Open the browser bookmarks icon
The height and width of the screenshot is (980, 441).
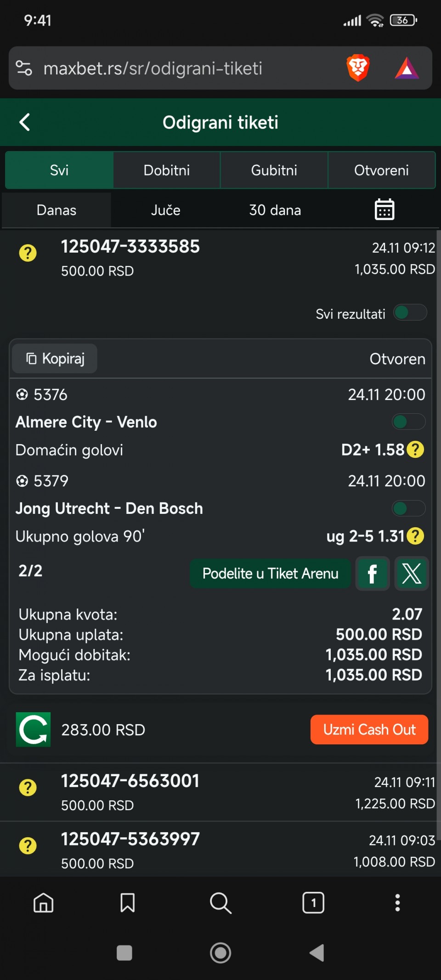coord(127,903)
